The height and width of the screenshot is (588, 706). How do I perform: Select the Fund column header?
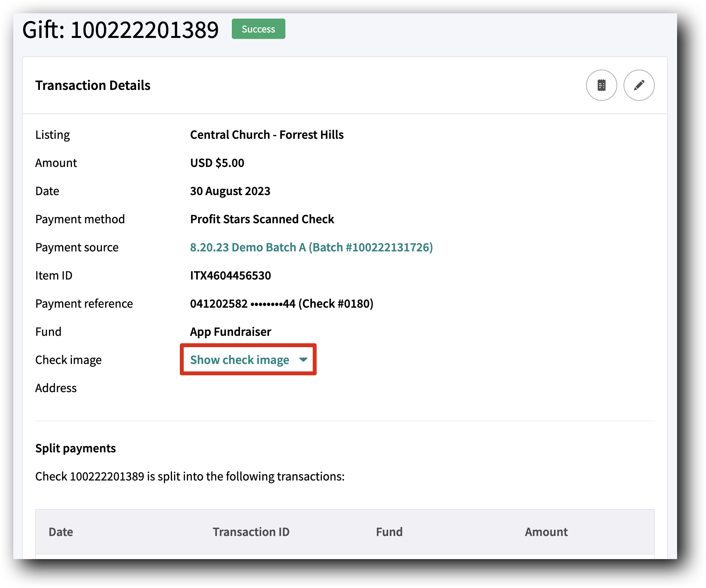pyautogui.click(x=389, y=532)
